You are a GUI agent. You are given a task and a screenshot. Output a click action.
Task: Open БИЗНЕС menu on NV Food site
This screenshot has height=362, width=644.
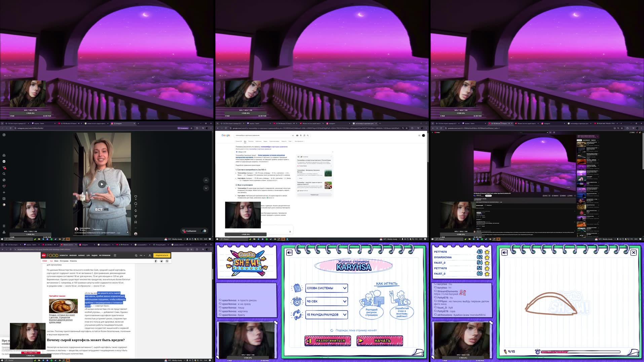pos(82,255)
